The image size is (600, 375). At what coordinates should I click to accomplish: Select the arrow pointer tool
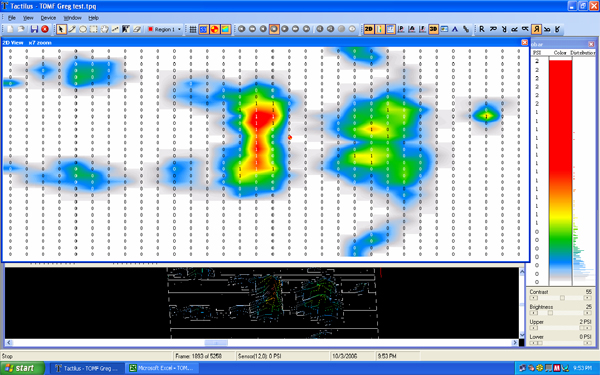pos(61,29)
